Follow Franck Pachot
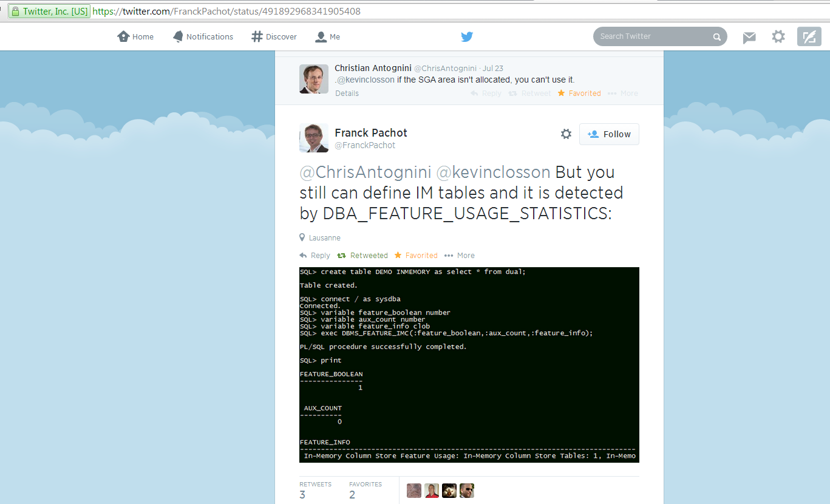The image size is (830, 504). point(609,134)
